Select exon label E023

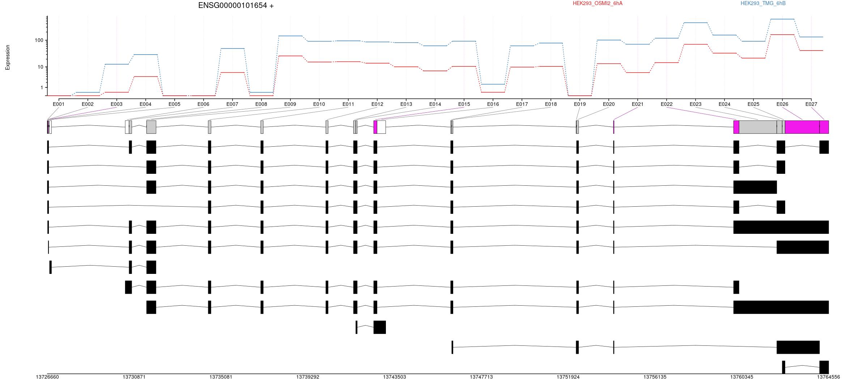pos(695,104)
